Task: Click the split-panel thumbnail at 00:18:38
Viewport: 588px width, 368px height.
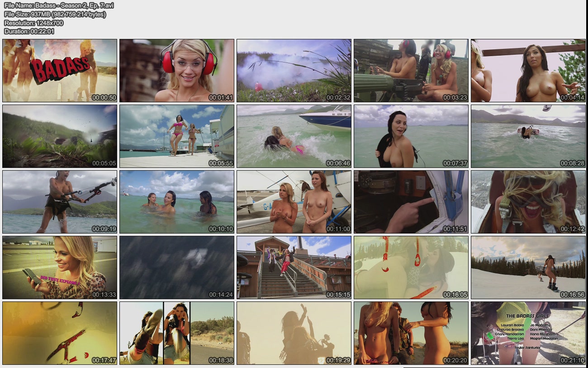Action: (177, 333)
